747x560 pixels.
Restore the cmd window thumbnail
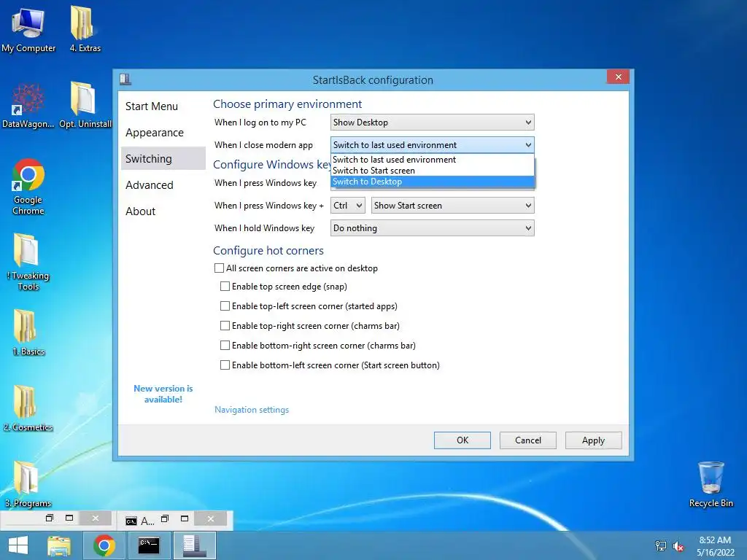[x=165, y=518]
